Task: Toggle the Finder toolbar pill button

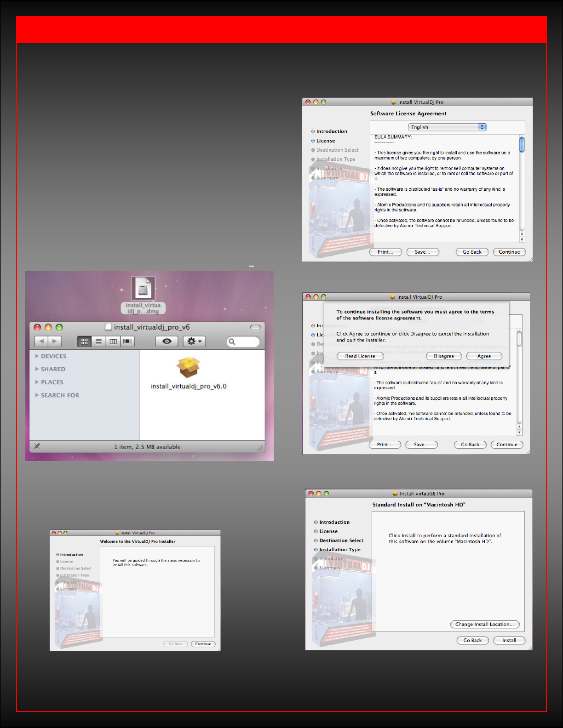Action: pos(255,327)
